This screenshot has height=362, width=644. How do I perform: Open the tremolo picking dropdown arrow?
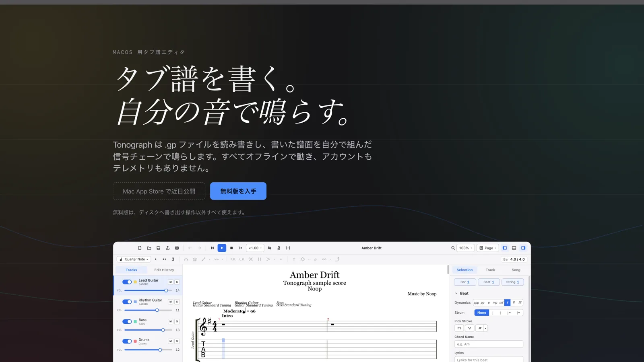(486, 328)
